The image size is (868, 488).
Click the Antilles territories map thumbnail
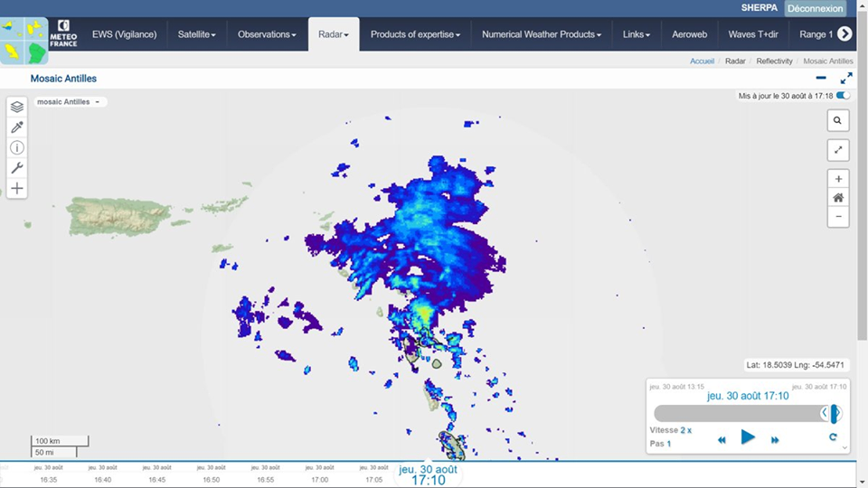click(x=24, y=41)
